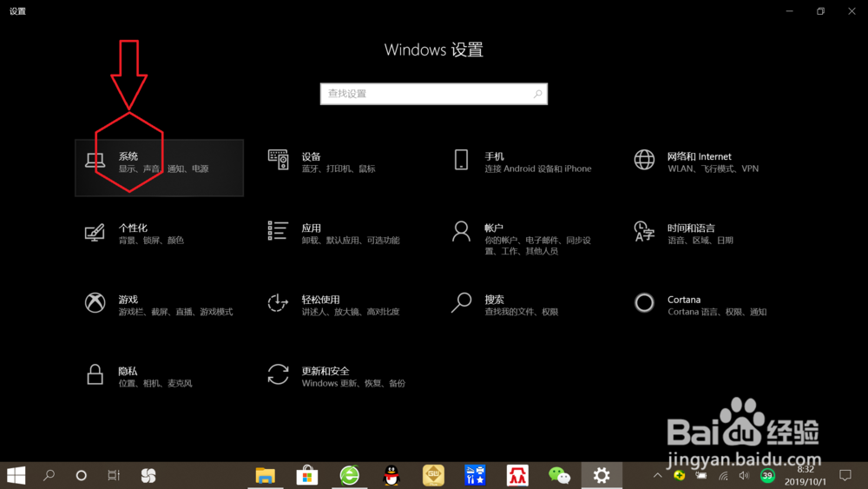Restore down the Settings window

coord(820,11)
